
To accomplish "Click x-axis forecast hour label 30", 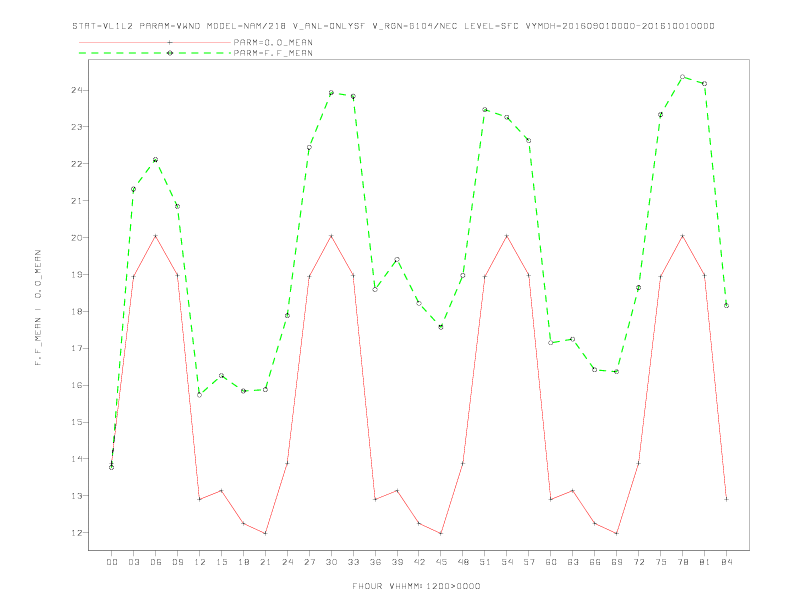I will (331, 562).
